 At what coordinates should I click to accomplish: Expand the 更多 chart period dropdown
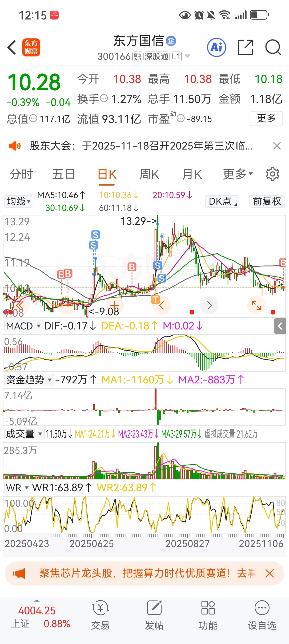(x=238, y=174)
